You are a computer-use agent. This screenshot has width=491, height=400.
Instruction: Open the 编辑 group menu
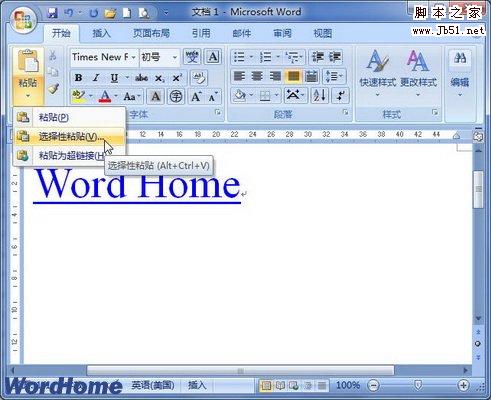tap(460, 74)
